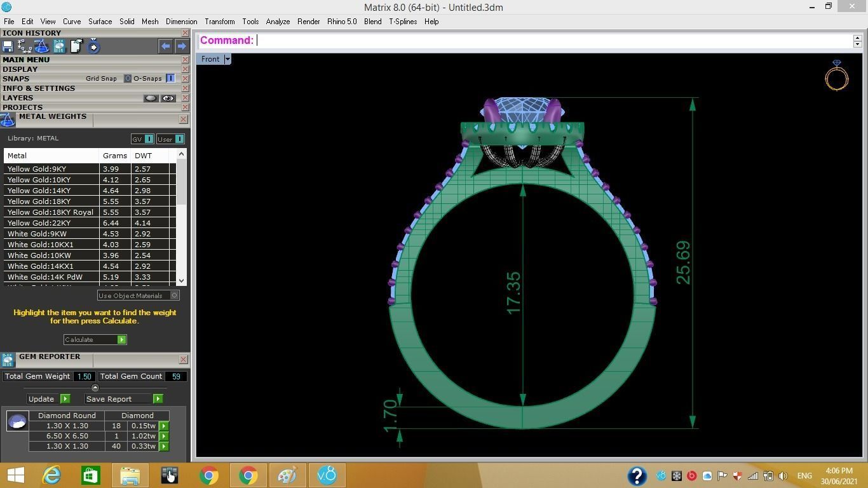
Task: Expand the Display section
Action: point(20,69)
